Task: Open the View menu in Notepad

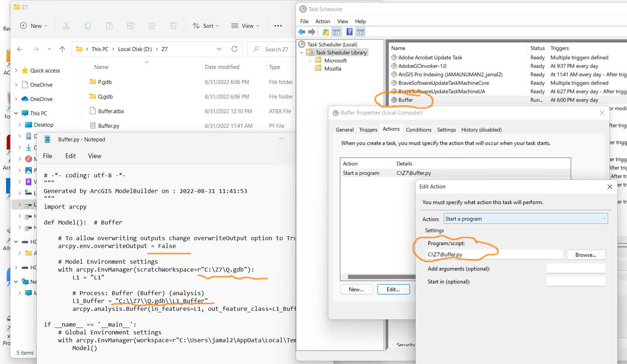Action: (95, 156)
